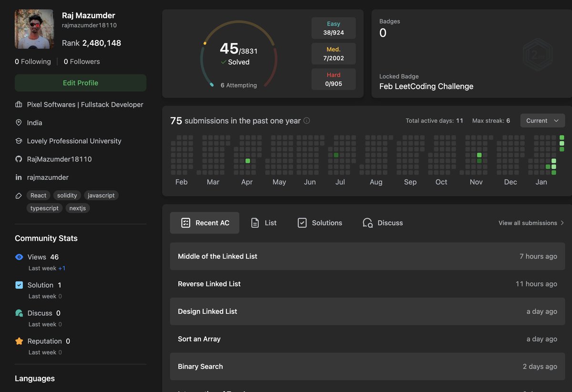Click the green Solved checkmark

pyautogui.click(x=224, y=62)
